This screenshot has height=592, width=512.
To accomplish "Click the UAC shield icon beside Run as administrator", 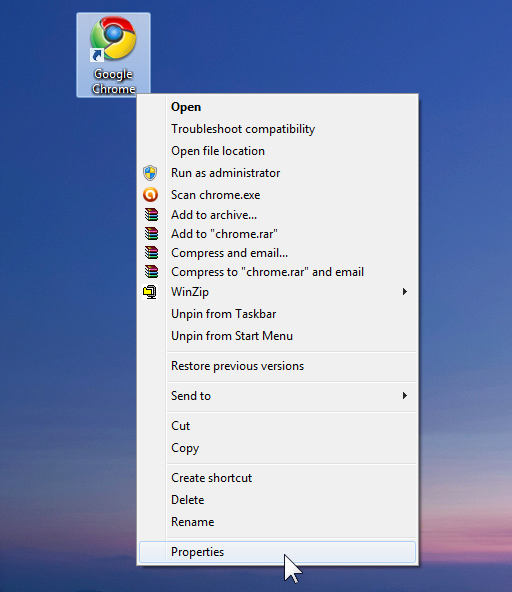I will tap(150, 173).
